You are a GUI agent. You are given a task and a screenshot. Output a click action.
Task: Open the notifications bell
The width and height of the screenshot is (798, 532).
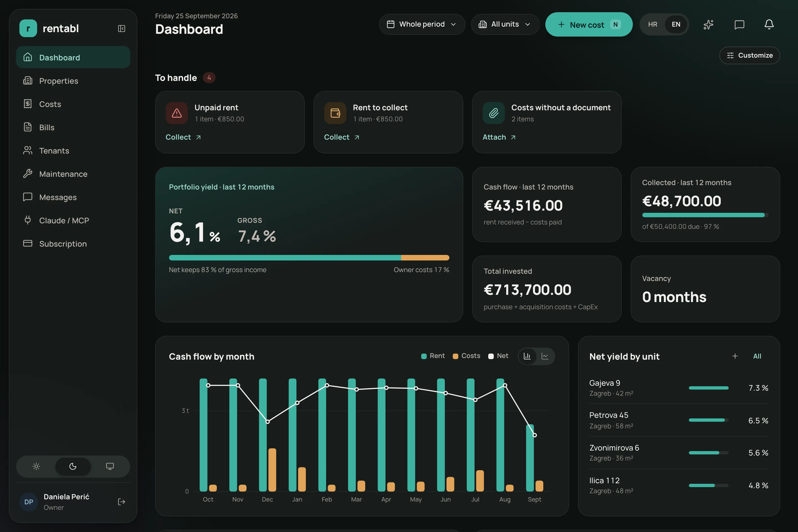(769, 24)
